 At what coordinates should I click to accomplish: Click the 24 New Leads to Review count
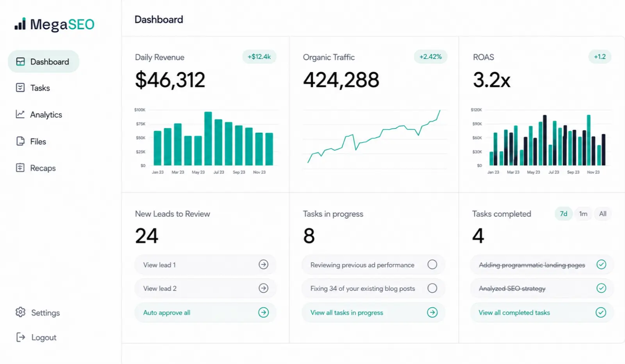146,236
